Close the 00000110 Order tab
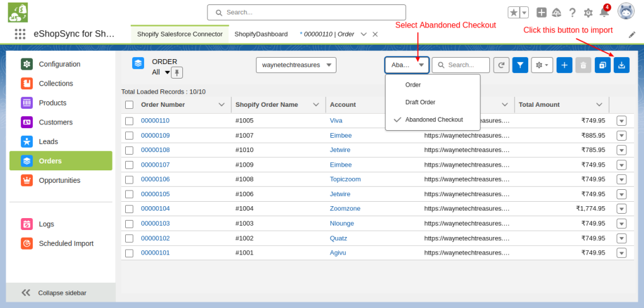 [375, 34]
